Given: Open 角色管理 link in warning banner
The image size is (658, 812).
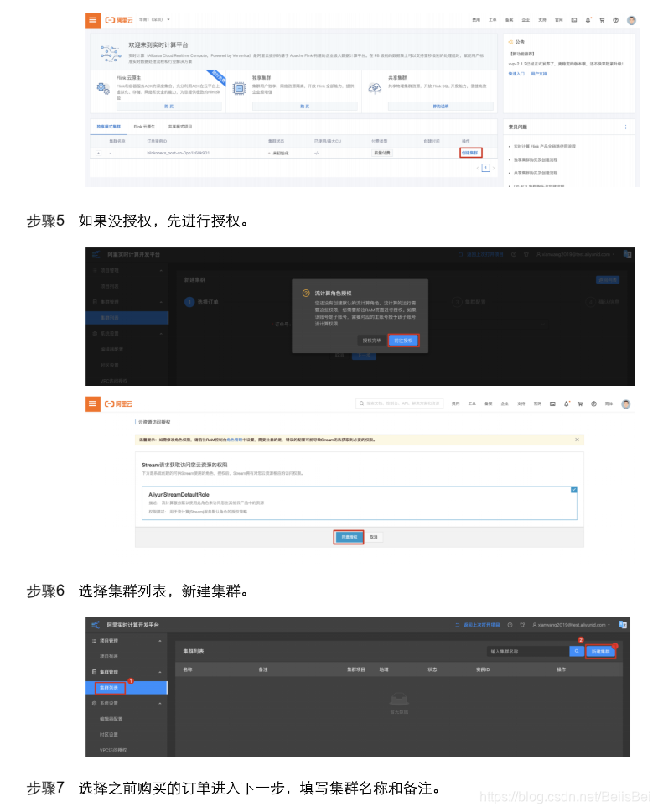Looking at the screenshot, I should tap(235, 440).
